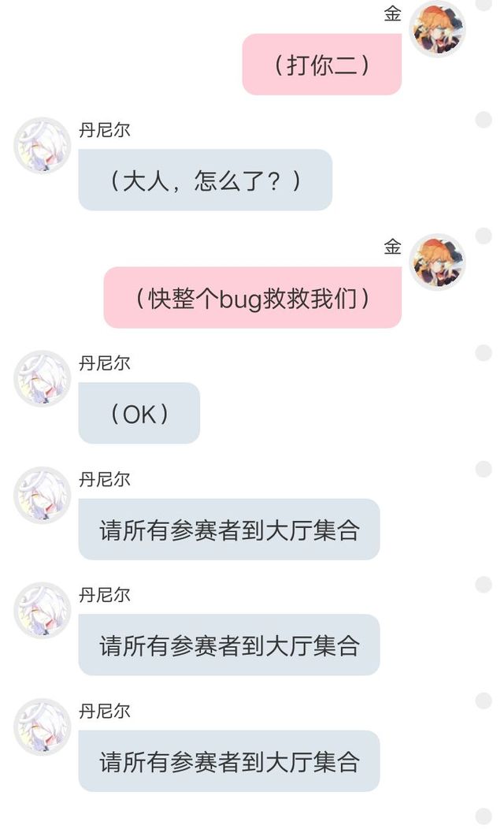Screen dimensions: 504x829
Task: Tap the (OK) message bubble
Action: coord(139,413)
